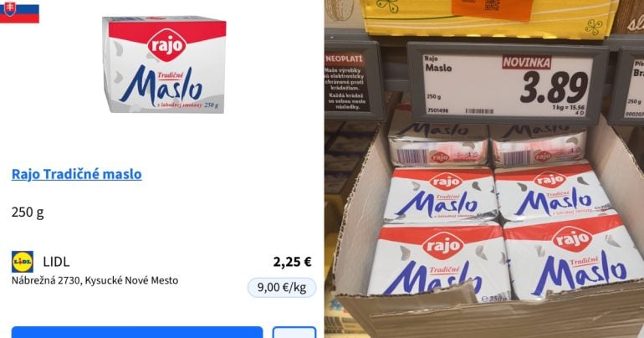Click the Nábrežná 2730 store address
This screenshot has width=644, height=338.
(95, 280)
